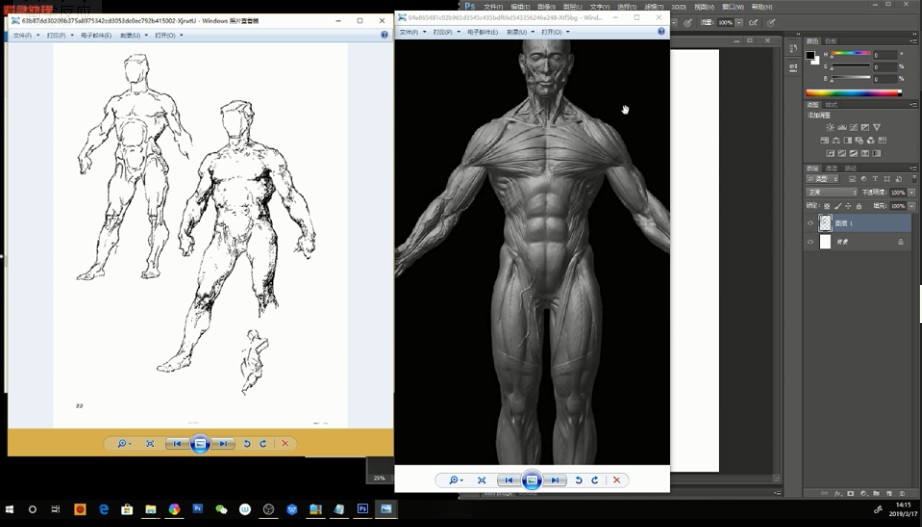This screenshot has width=922, height=527.
Task: Click the H hue slider track
Action: tap(850, 54)
